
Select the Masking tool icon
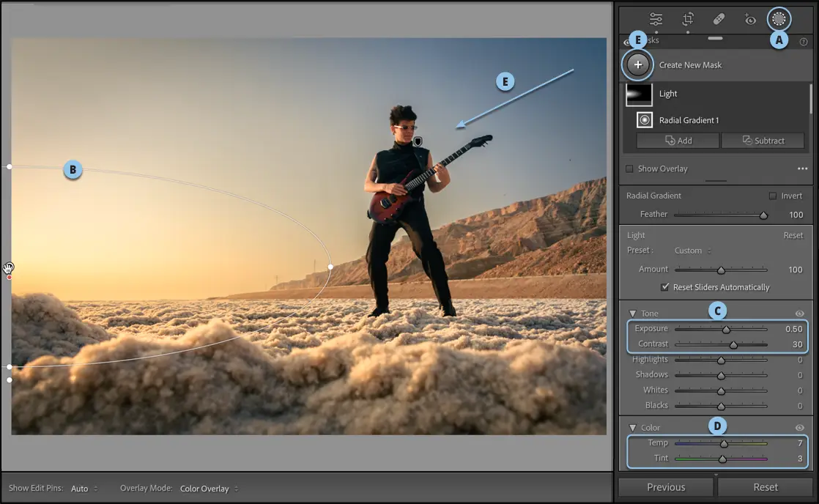(779, 19)
